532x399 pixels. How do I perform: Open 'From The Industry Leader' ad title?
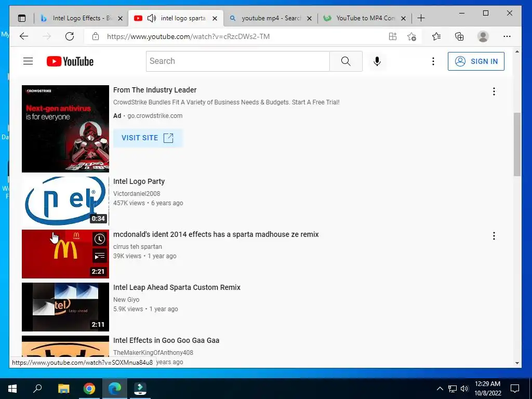[155, 90]
